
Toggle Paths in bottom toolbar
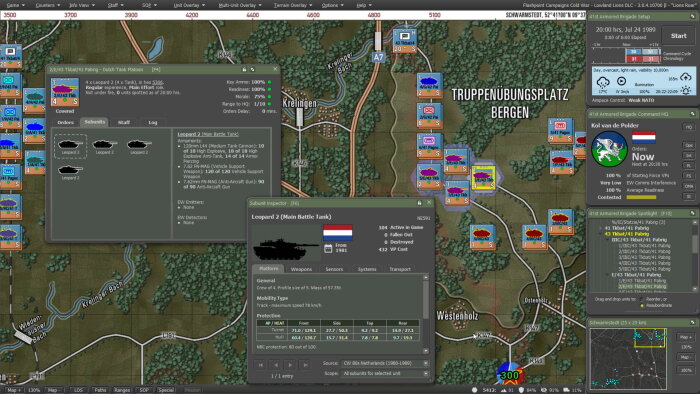coord(100,390)
